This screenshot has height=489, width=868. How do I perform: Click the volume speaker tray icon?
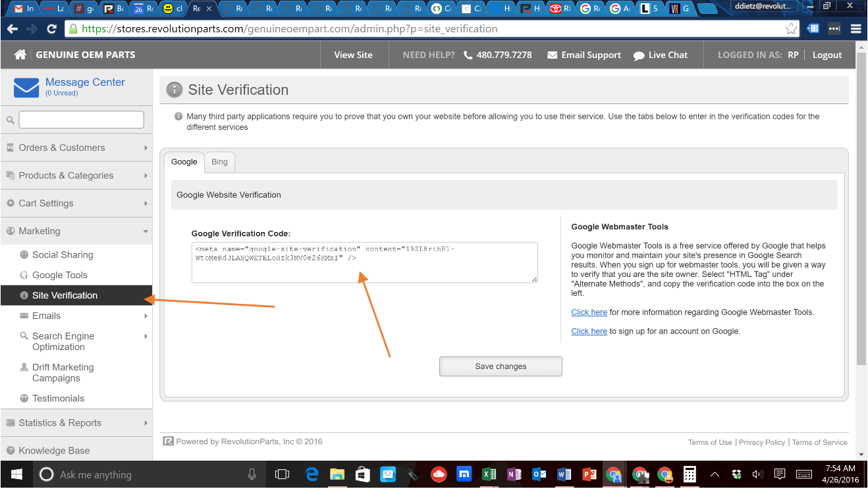point(757,474)
